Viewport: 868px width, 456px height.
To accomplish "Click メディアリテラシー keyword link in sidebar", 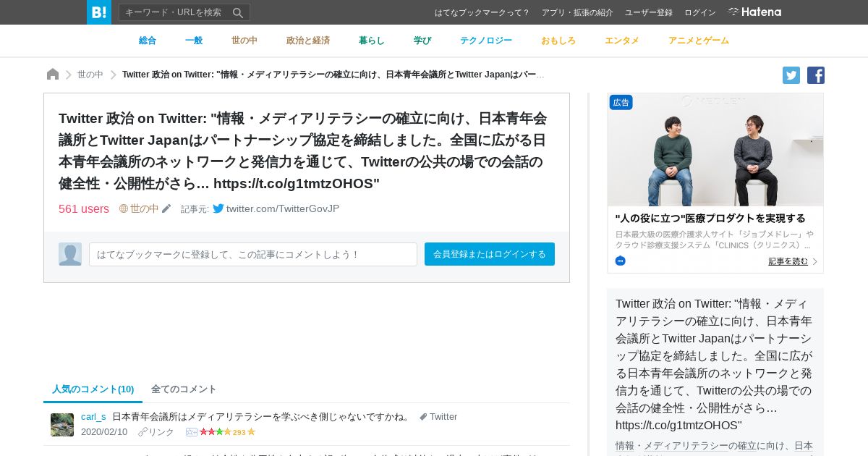I will pos(686,446).
